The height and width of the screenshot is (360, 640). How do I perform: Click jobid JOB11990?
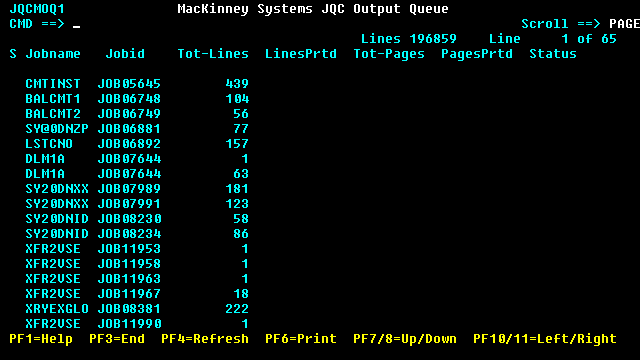point(129,324)
